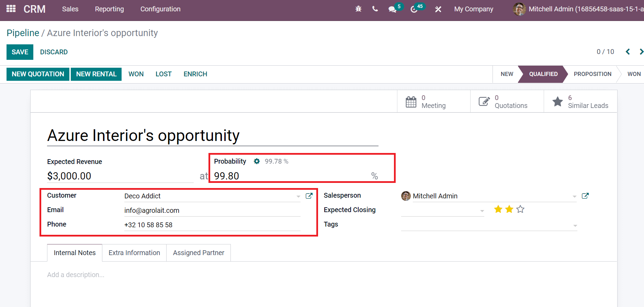The image size is (644, 307).
Task: Click the probability gear icon
Action: (257, 161)
